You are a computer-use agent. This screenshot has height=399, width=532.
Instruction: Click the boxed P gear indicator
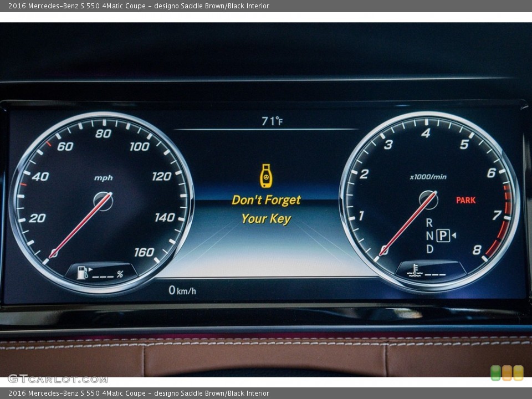(443, 235)
